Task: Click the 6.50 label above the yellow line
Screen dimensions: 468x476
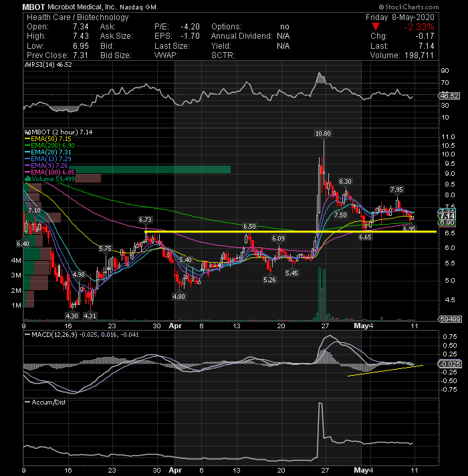Action: tap(249, 227)
